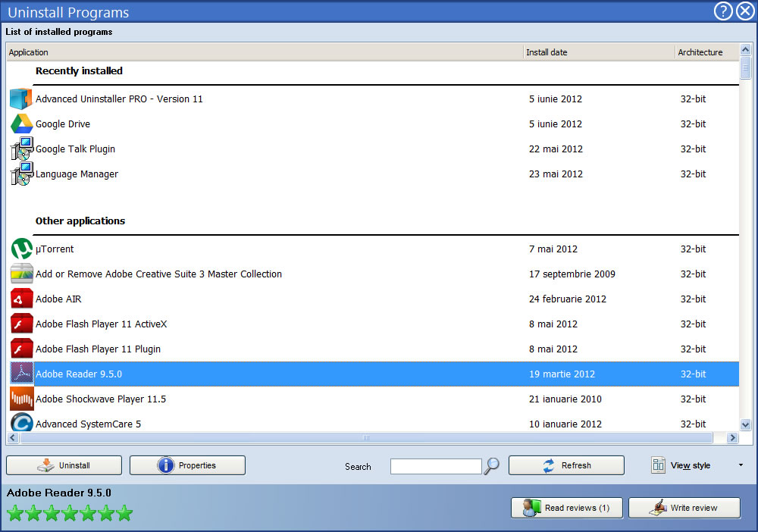This screenshot has height=532, width=758.
Task: Click the 22 mai 2012 install date
Action: pos(556,149)
